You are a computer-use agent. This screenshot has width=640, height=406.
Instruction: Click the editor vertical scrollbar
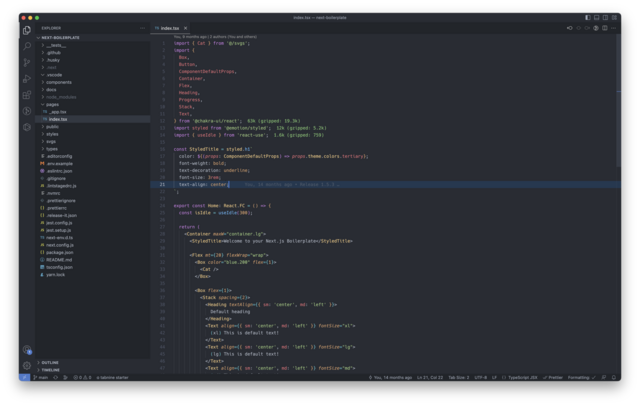(618, 102)
